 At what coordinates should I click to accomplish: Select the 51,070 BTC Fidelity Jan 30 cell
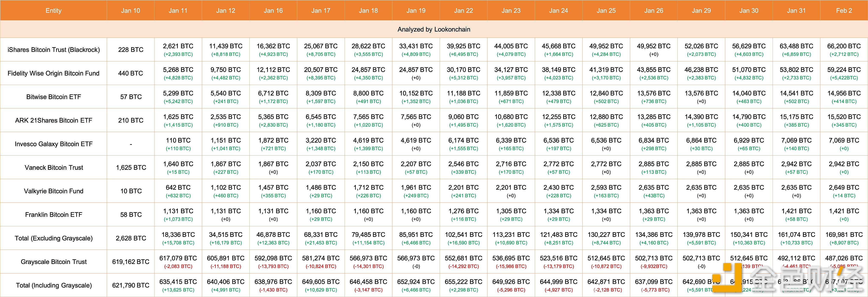tap(749, 73)
